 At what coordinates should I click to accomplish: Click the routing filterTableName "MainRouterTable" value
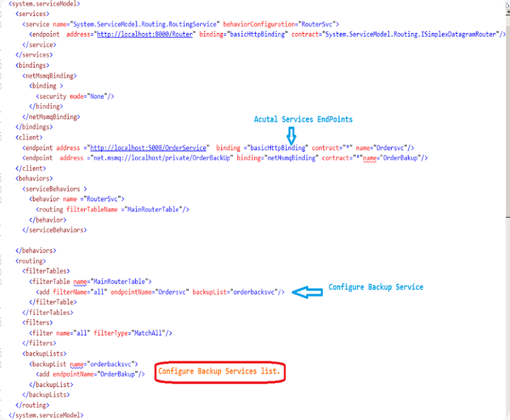tap(153, 209)
